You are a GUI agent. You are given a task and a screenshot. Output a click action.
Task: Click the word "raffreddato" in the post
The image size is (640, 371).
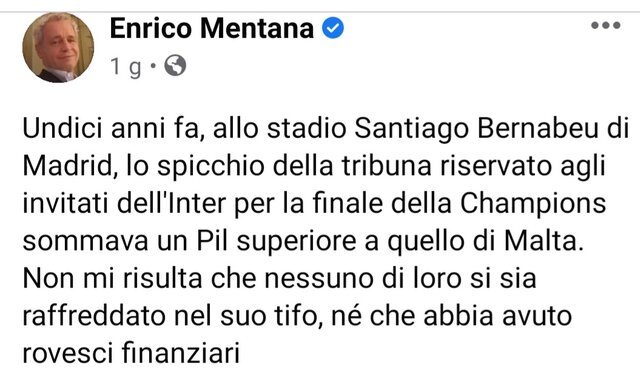pos(93,316)
